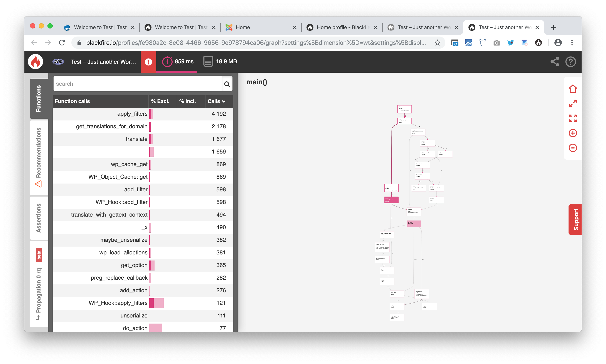
Task: Switch to the Home browser tab
Action: coord(261,27)
